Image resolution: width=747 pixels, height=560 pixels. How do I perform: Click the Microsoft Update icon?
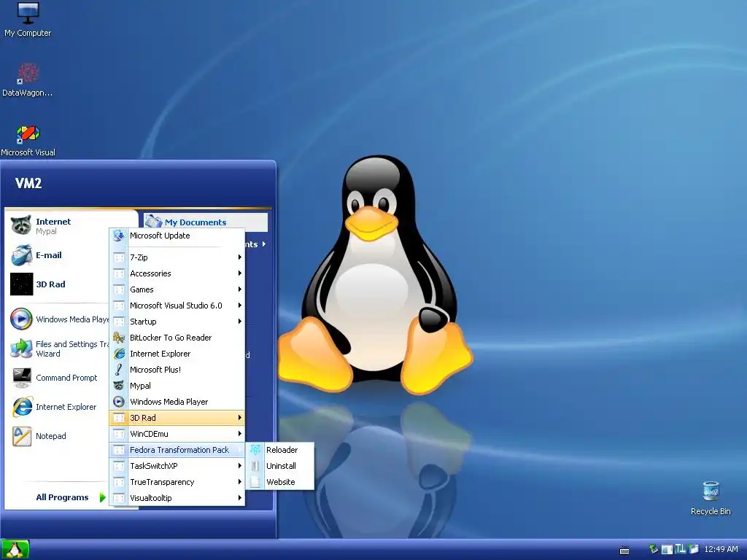click(x=119, y=236)
